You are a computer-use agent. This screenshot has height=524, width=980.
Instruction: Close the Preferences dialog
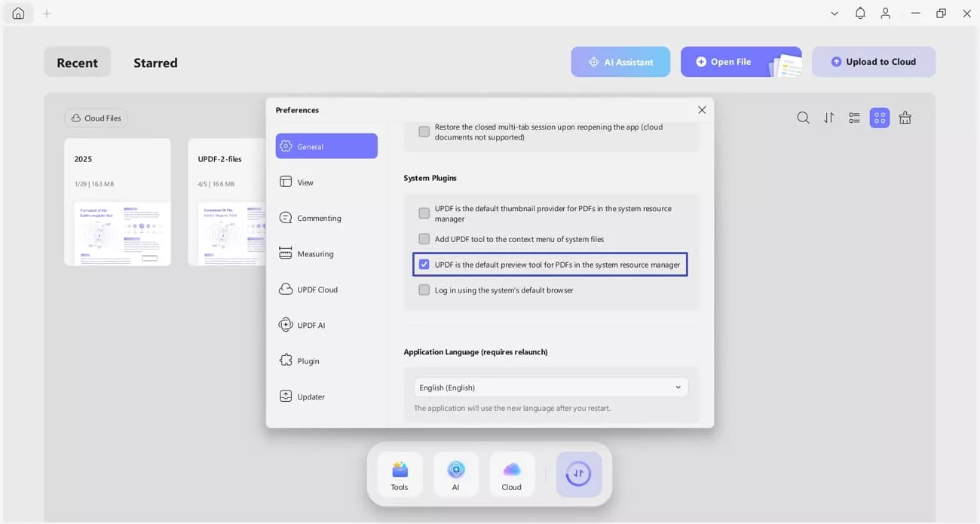(702, 110)
